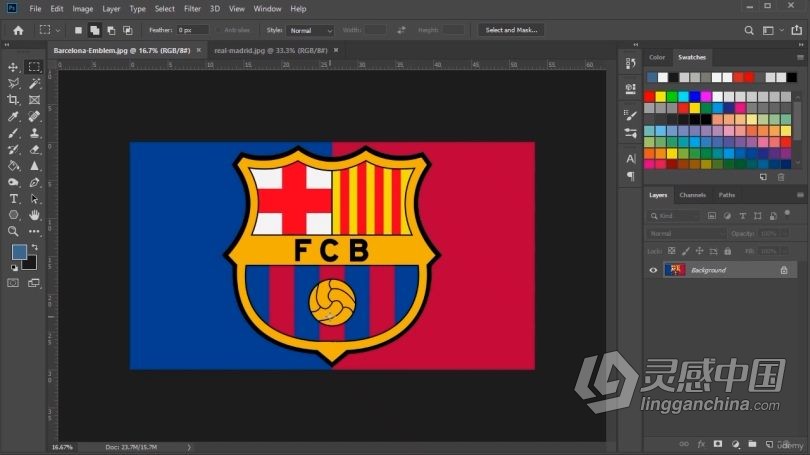Image resolution: width=810 pixels, height=455 pixels.
Task: Delete swatch using trash icon
Action: point(781,177)
